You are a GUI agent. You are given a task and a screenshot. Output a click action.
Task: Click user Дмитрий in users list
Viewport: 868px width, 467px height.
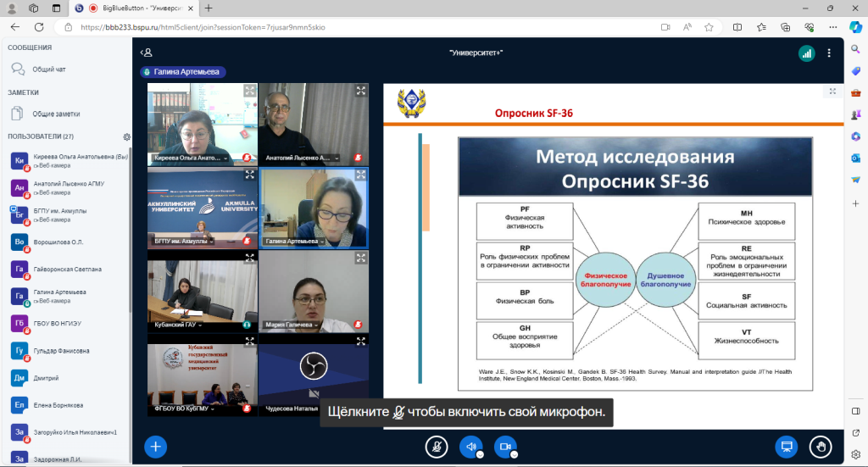click(47, 378)
